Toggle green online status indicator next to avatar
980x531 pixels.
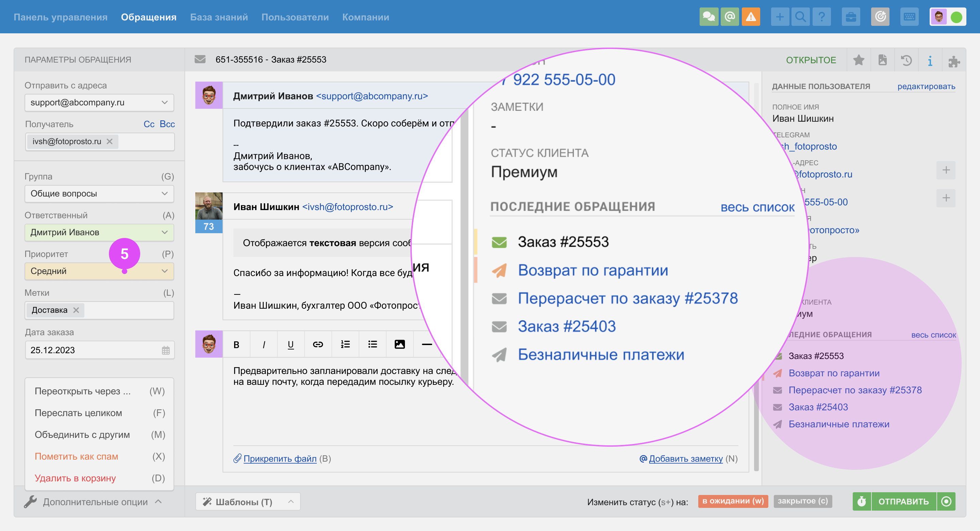pyautogui.click(x=956, y=17)
